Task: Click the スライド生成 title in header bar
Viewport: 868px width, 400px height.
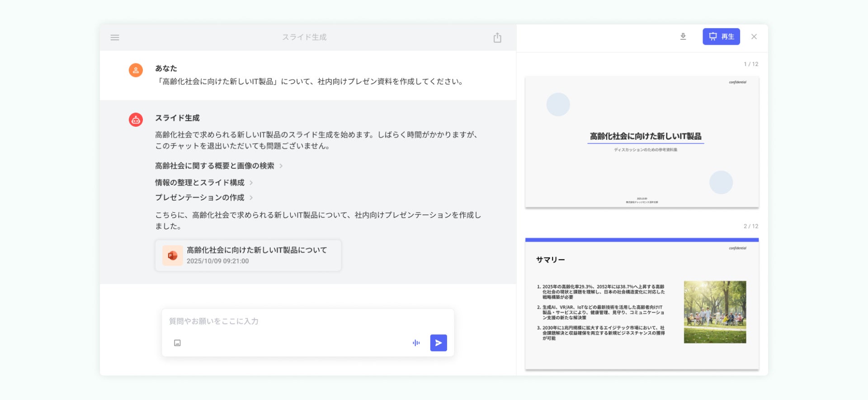Action: (304, 37)
